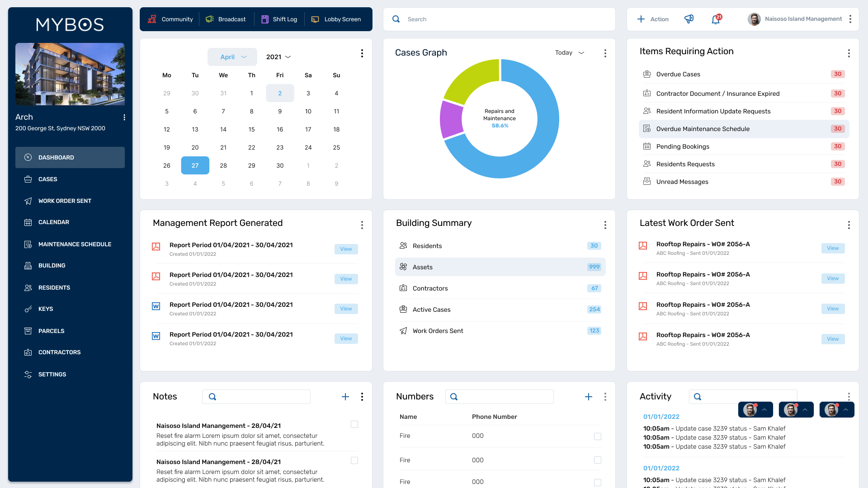Open Contractors in the sidebar
Viewport: 868px width, 488px height.
point(59,352)
